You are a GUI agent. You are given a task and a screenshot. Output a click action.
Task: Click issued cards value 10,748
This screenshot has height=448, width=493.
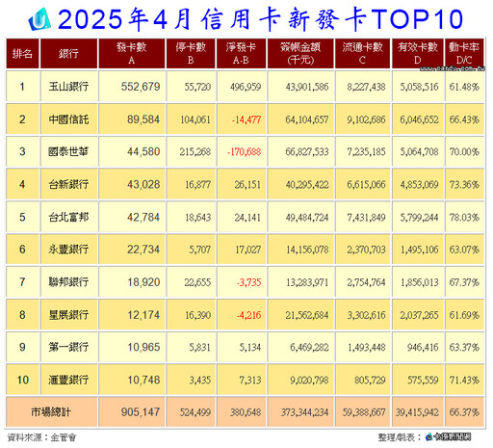[x=143, y=380]
